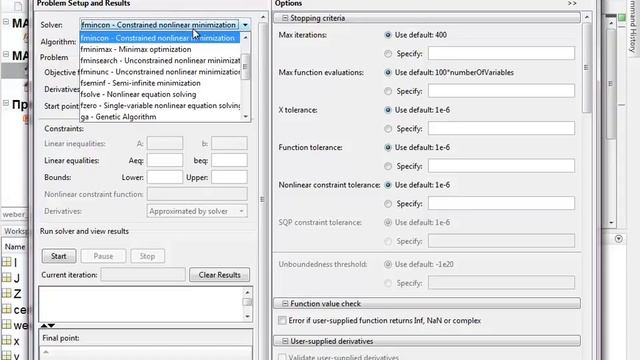Select Nonlinear constraint tolerance Use default
The image size is (640, 360).
(x=388, y=185)
